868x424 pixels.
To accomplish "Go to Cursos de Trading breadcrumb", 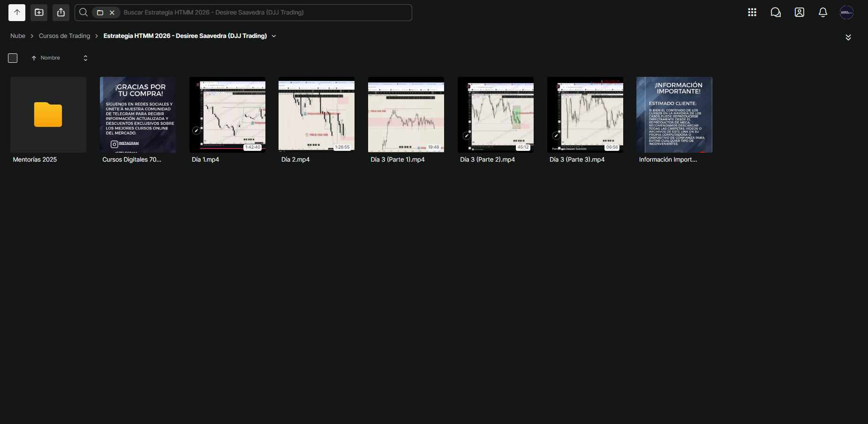I will pos(64,36).
